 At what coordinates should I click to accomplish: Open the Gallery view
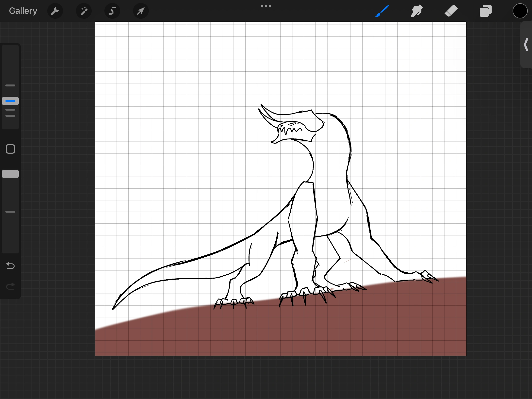click(x=23, y=11)
